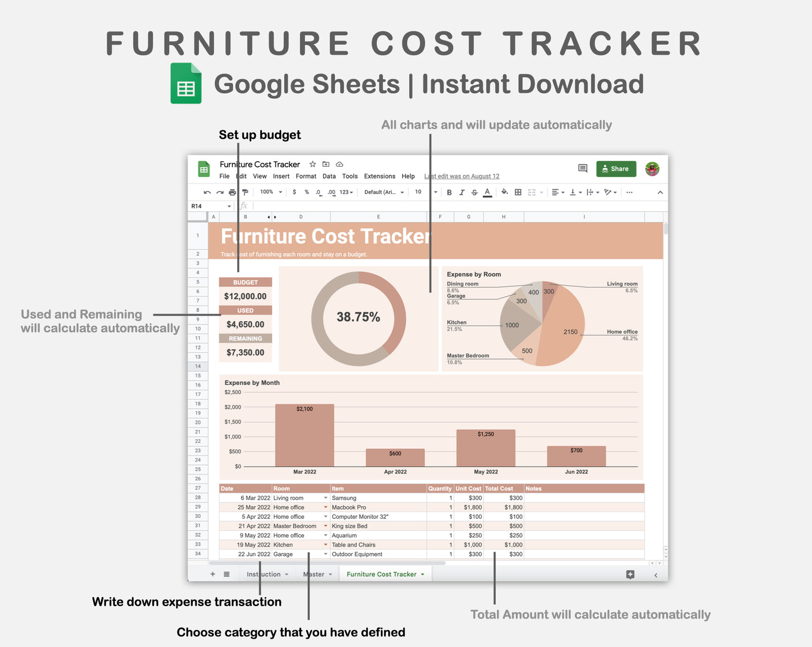This screenshot has width=812, height=647.
Task: Format cells as currency with dollar icon
Action: click(294, 193)
